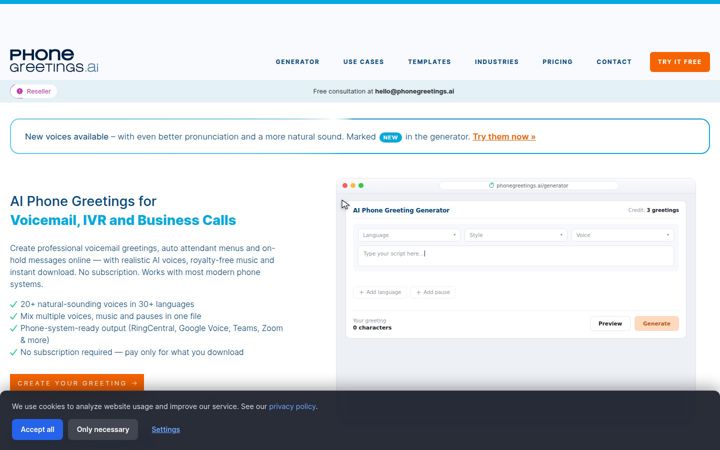Image resolution: width=720 pixels, height=450 pixels.
Task: Click the Reseller info icon
Action: (20, 91)
